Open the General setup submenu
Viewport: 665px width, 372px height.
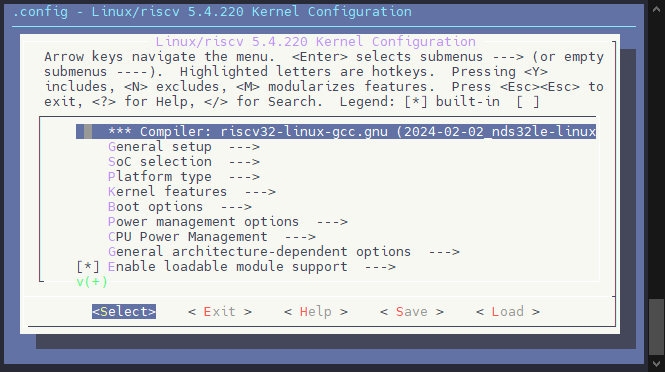click(184, 147)
